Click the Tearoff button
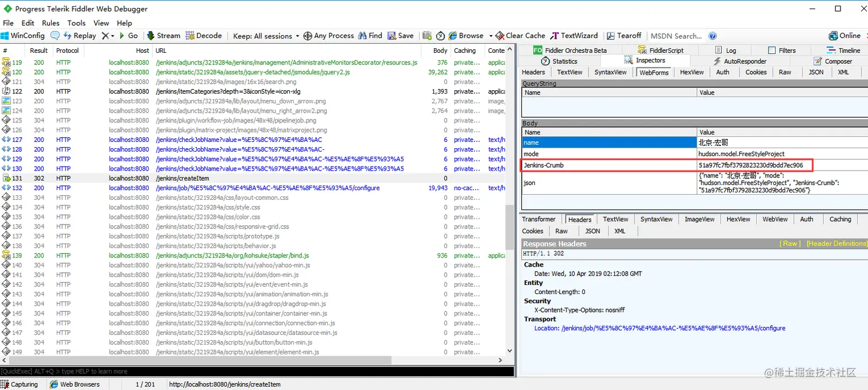This screenshot has height=390, width=868. (624, 36)
